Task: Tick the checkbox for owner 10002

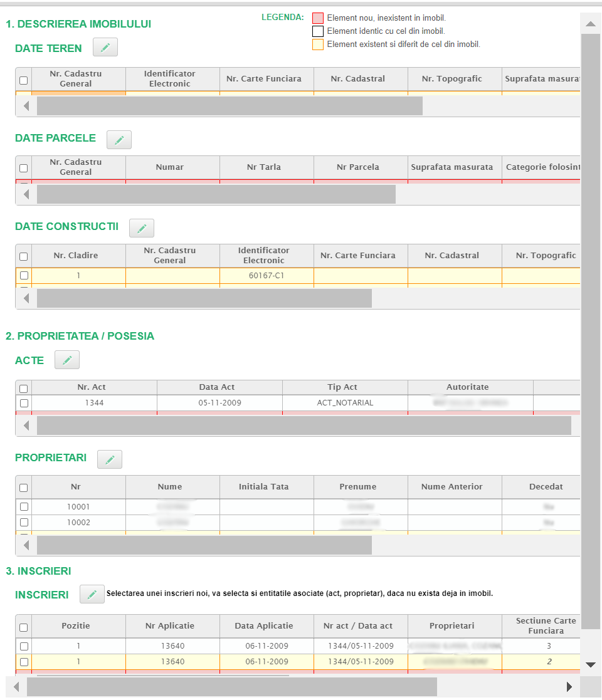Action: pyautogui.click(x=24, y=522)
